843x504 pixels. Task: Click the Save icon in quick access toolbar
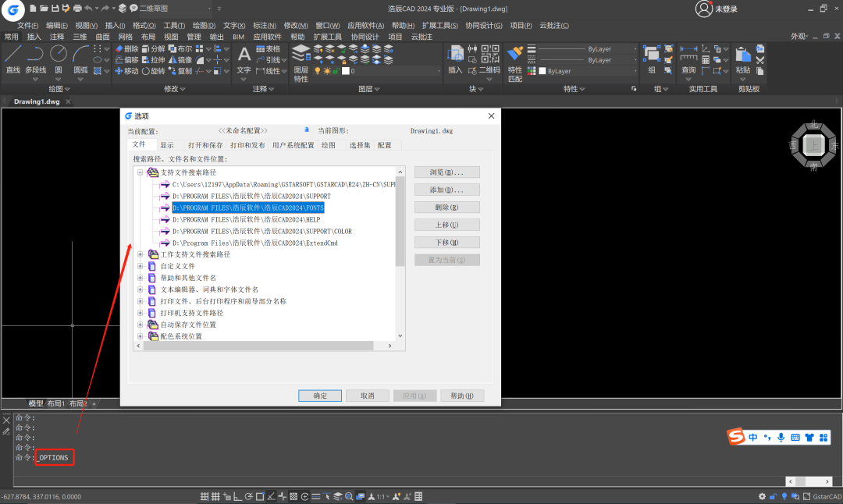[55, 8]
